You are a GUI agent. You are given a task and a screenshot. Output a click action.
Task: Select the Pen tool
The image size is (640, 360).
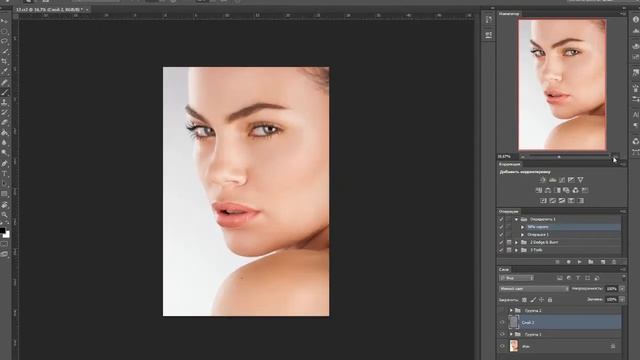pyautogui.click(x=4, y=163)
